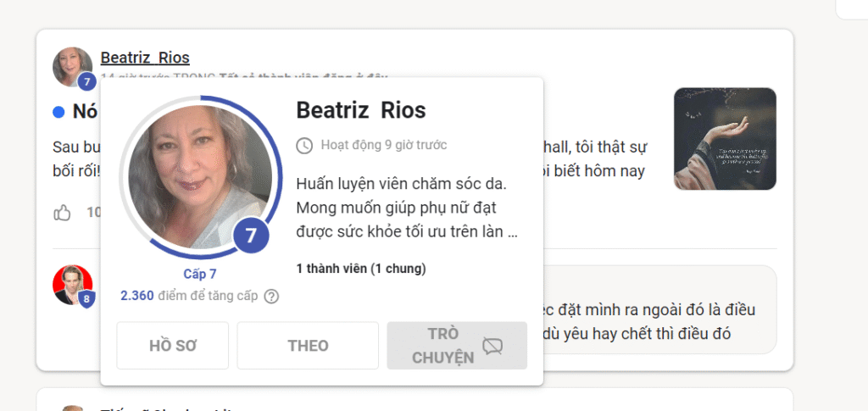Click Beatriz's large profile photo
868x411 pixels.
tap(200, 177)
